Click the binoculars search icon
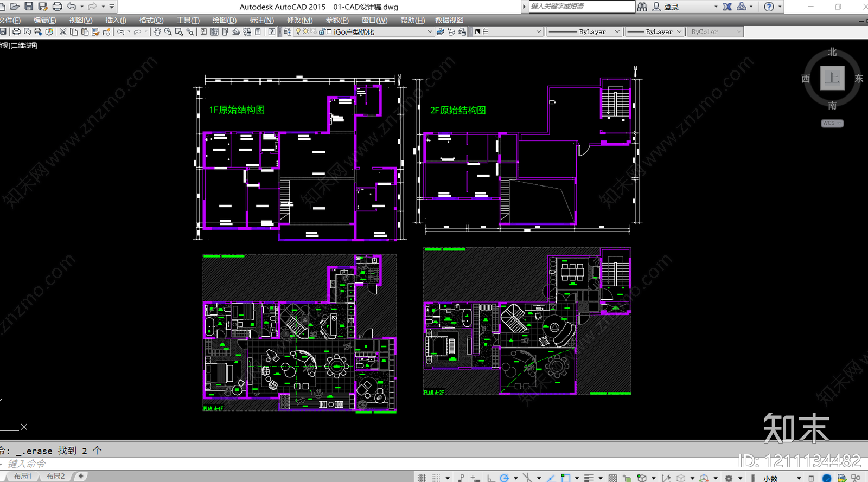 click(x=642, y=7)
